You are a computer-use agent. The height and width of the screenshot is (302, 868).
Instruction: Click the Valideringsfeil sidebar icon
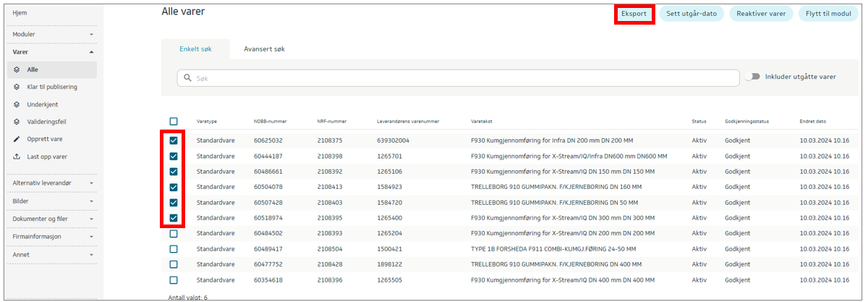(17, 122)
